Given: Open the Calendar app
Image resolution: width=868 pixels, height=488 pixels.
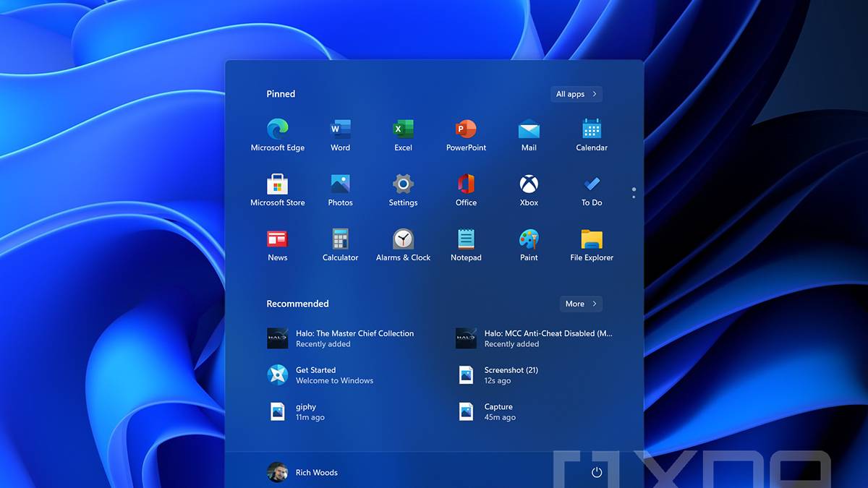Looking at the screenshot, I should (592, 135).
